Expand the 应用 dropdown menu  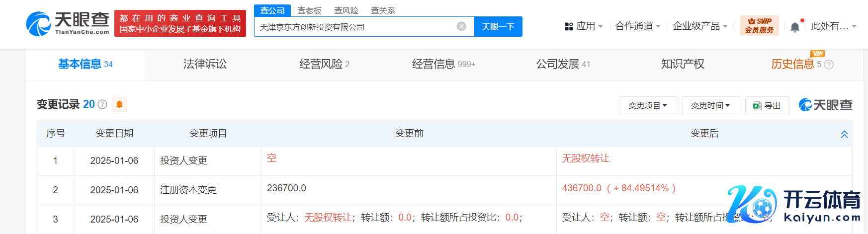584,26
